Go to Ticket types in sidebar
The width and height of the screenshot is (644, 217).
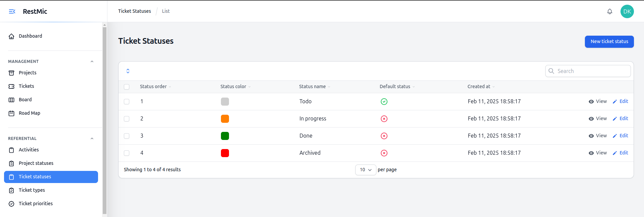[x=32, y=190]
